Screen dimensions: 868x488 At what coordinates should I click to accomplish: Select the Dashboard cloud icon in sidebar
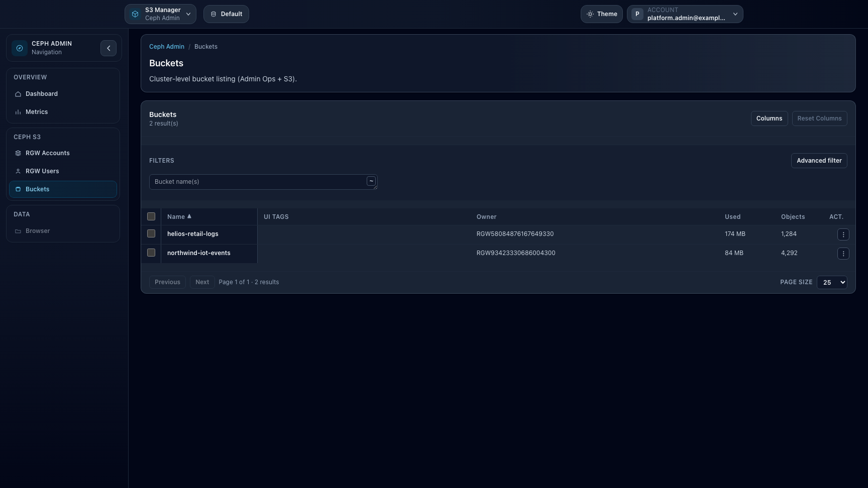pyautogui.click(x=18, y=94)
